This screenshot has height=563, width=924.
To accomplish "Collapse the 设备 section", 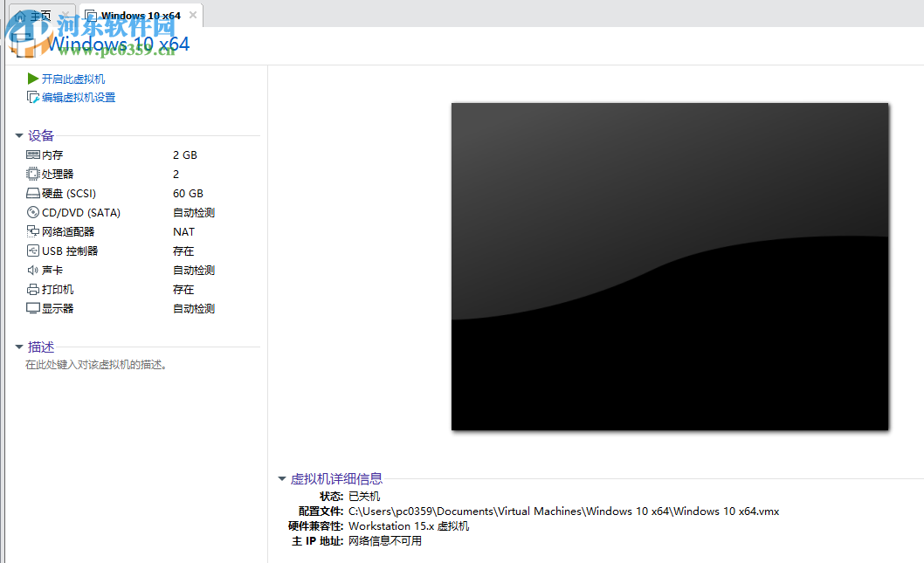I will (x=18, y=135).
